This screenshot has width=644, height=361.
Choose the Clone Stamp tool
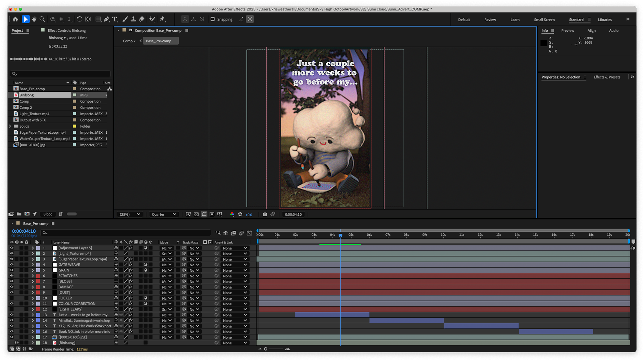[133, 19]
